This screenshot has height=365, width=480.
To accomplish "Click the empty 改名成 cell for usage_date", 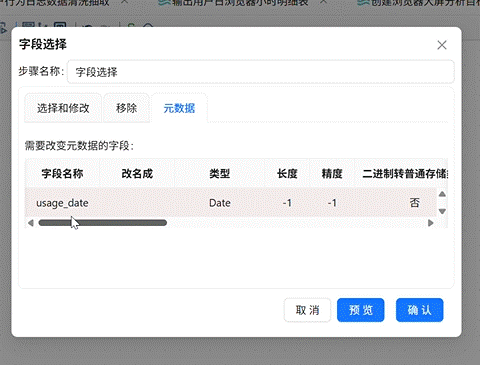I will 137,203.
